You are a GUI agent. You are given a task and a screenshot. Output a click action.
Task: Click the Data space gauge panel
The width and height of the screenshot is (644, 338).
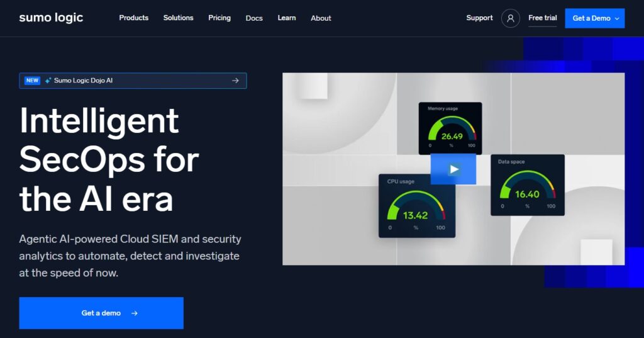[527, 184]
